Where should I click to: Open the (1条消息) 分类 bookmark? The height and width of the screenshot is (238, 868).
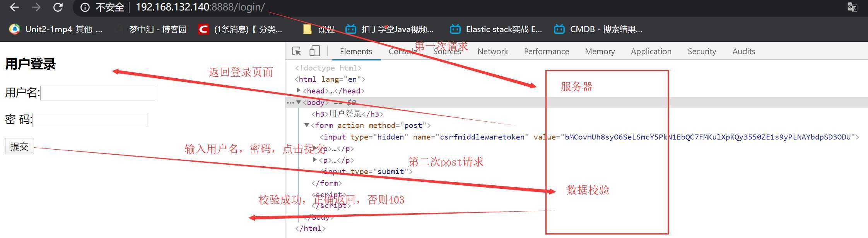(x=240, y=29)
